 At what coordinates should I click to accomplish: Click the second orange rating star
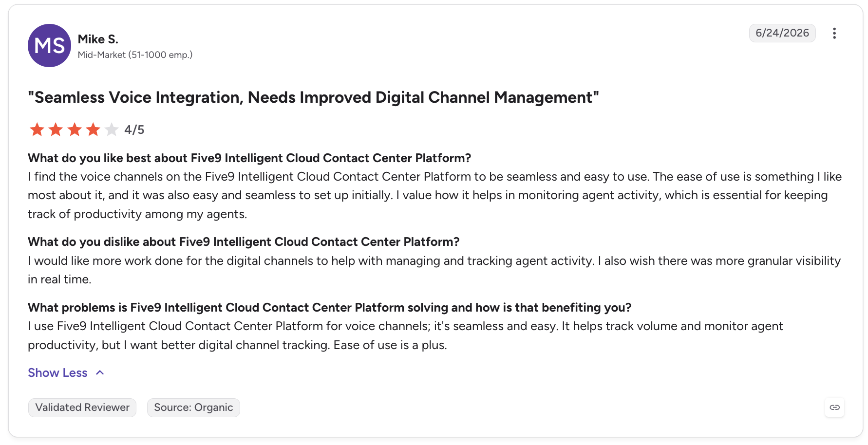coord(56,130)
